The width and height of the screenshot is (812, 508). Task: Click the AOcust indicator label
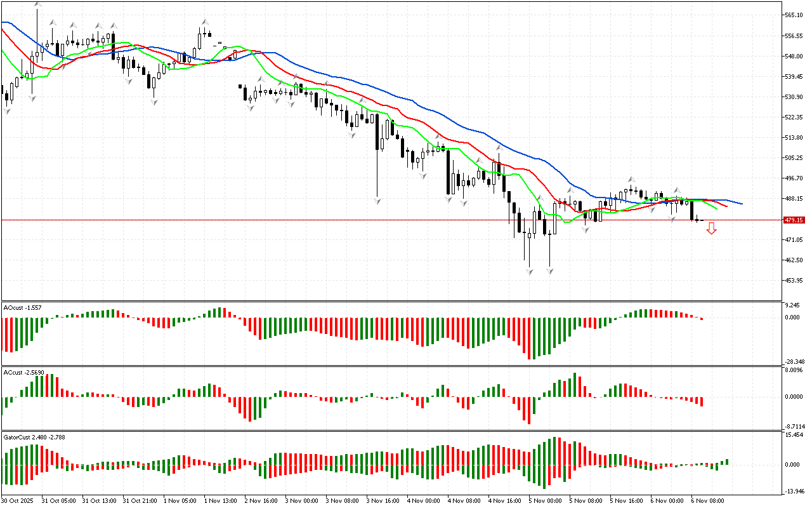[23, 307]
